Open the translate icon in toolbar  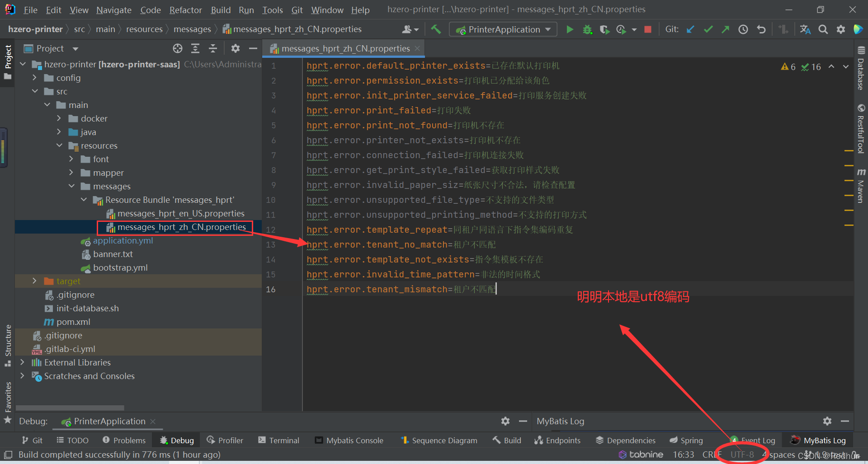coord(805,29)
